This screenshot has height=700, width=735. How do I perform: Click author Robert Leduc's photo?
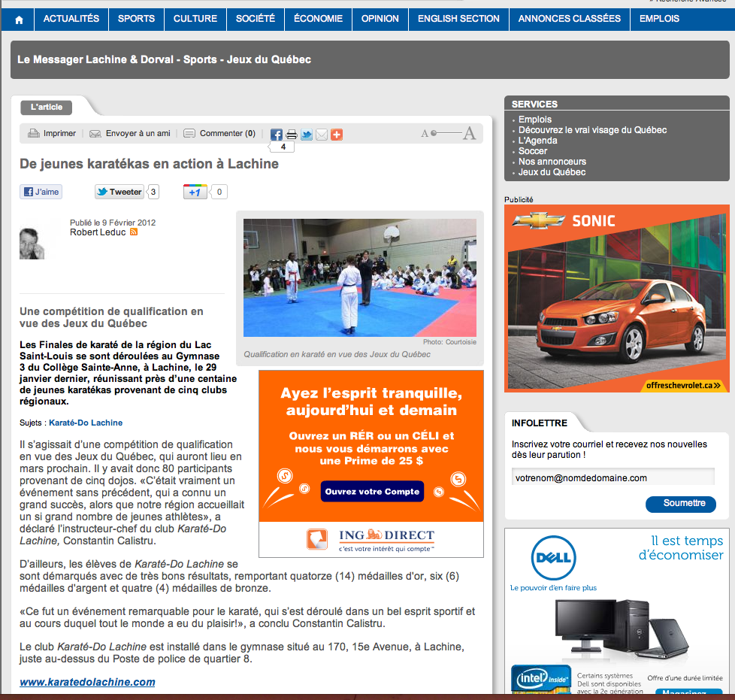pyautogui.click(x=32, y=244)
